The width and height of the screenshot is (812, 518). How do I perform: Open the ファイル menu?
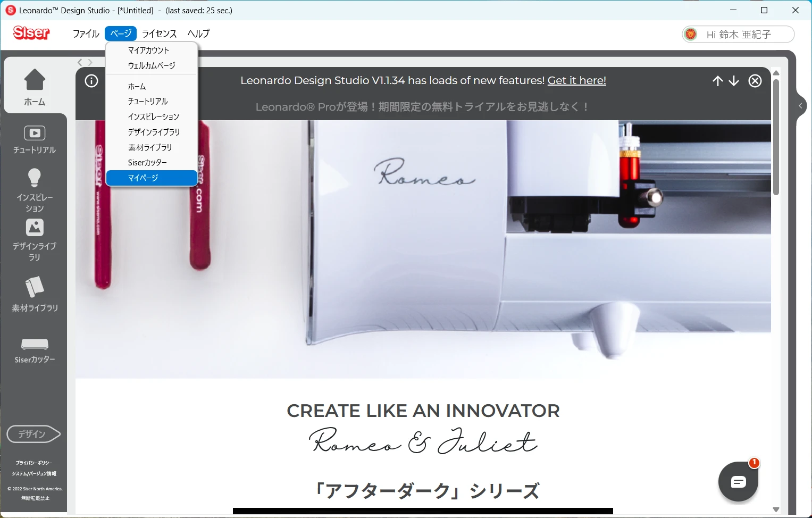86,34
